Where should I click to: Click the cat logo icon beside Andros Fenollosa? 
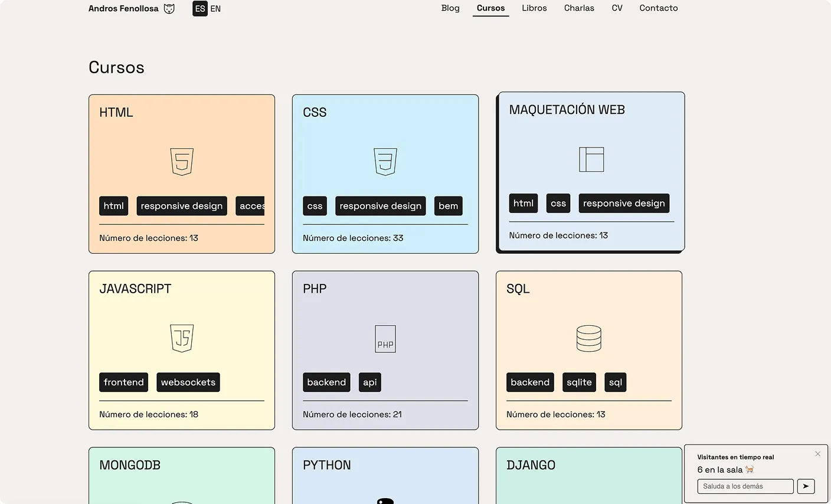(x=169, y=8)
